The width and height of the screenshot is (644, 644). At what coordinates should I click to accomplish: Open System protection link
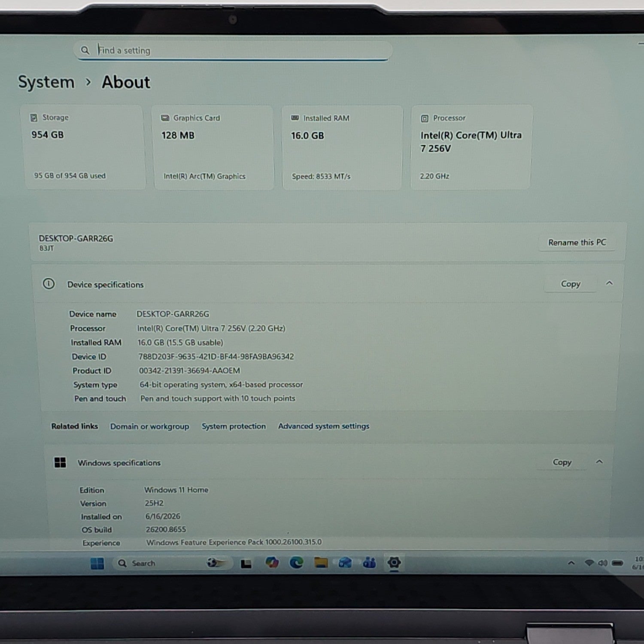pyautogui.click(x=234, y=426)
